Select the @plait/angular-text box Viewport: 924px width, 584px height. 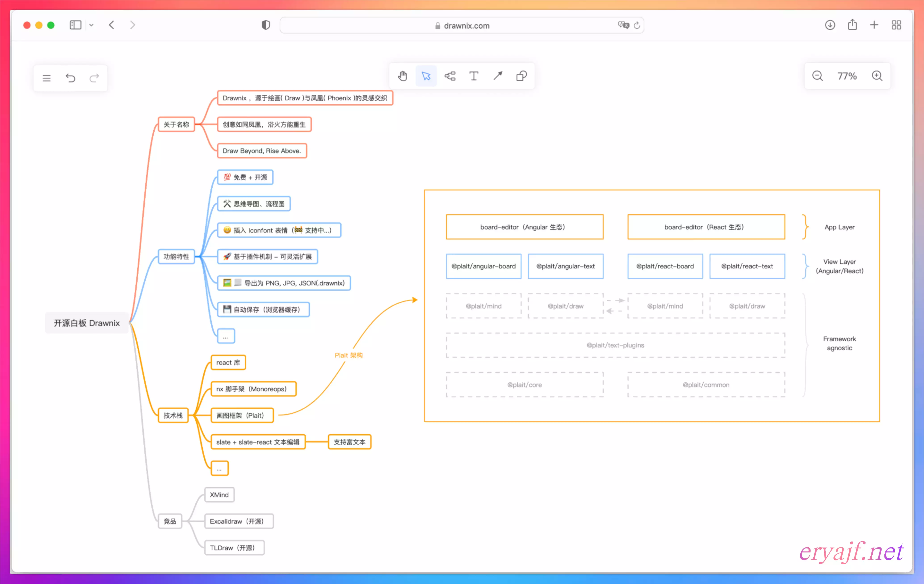(x=566, y=266)
